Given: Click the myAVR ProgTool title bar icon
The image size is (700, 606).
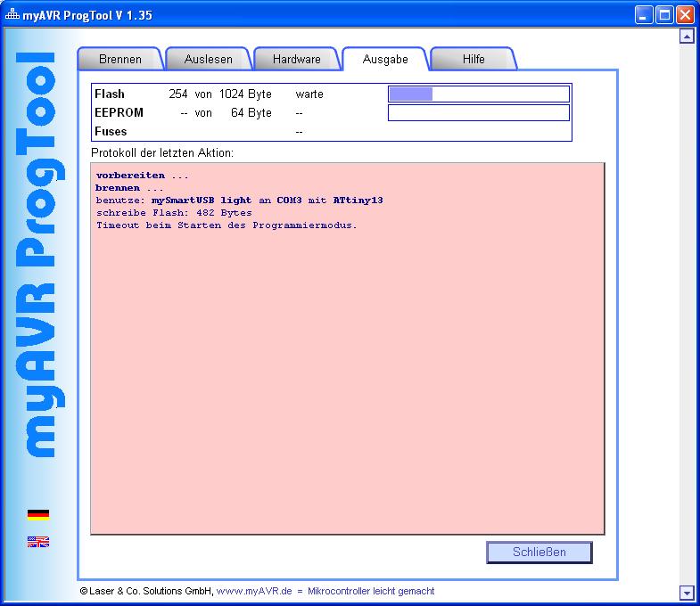Looking at the screenshot, I should tap(12, 15).
